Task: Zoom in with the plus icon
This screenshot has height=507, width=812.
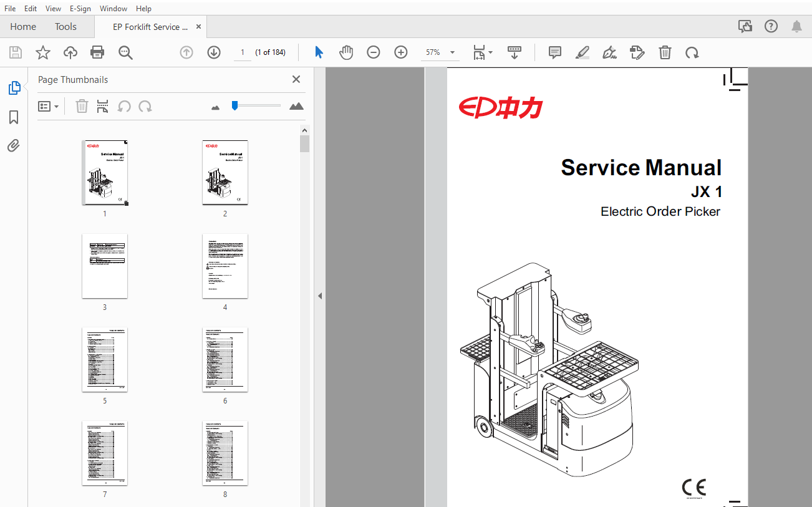Action: pyautogui.click(x=401, y=52)
